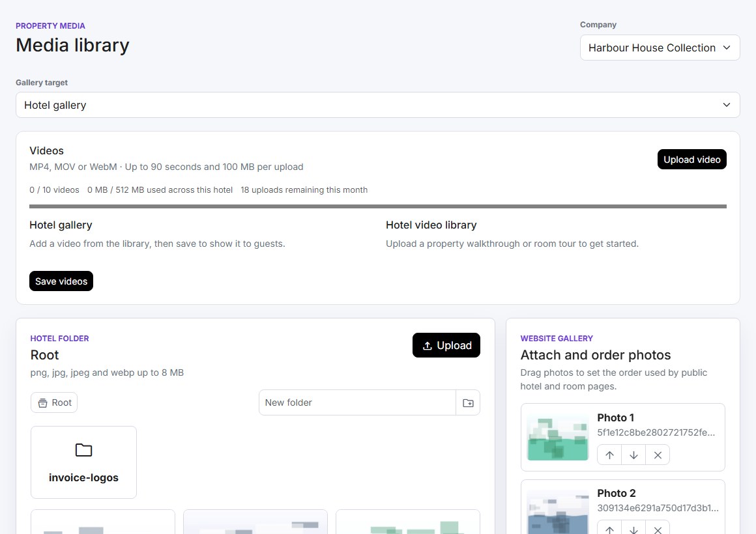The image size is (756, 534).
Task: Click the Photo 1 filename hash
Action: pos(656,432)
